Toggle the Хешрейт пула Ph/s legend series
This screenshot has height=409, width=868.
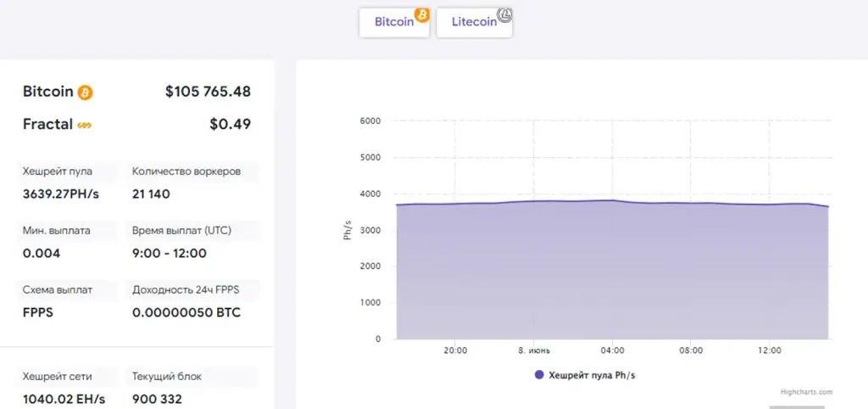click(585, 375)
